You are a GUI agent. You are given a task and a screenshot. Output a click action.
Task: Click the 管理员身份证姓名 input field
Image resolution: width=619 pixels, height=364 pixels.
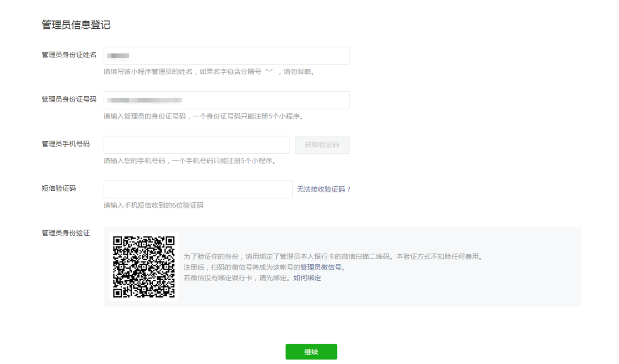(226, 56)
